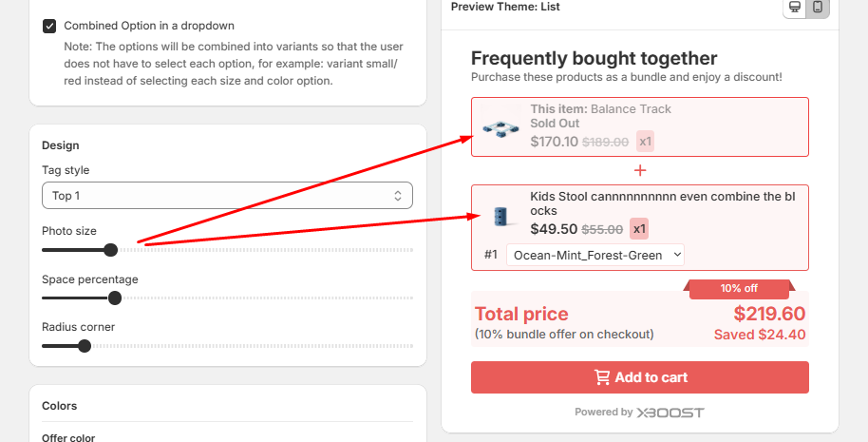Click the red plus icon between products
This screenshot has height=442, width=868.
[x=640, y=170]
